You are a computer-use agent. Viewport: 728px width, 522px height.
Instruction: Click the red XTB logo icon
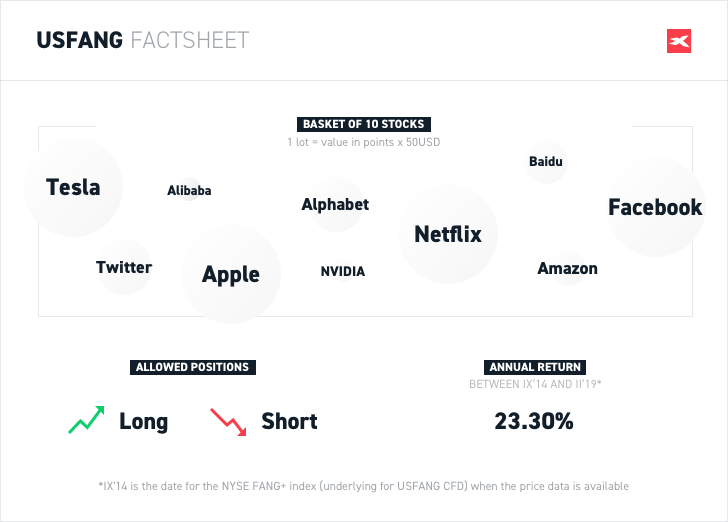(x=679, y=41)
